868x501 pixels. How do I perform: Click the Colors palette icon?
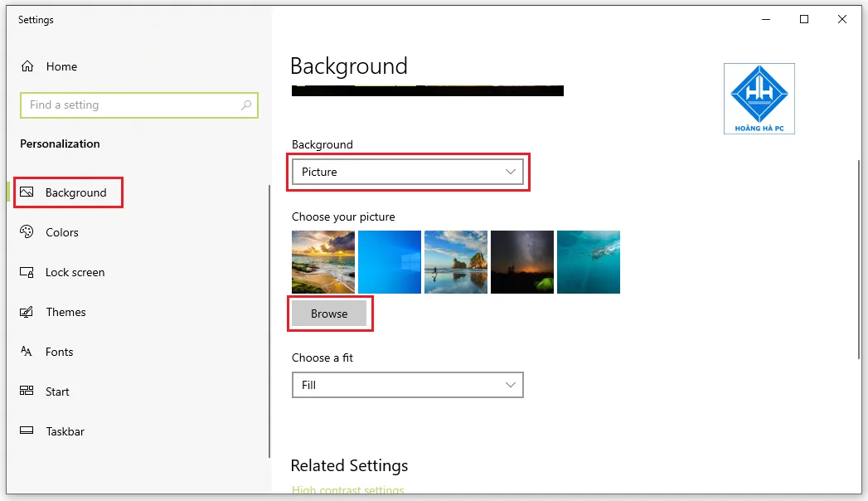[28, 232]
